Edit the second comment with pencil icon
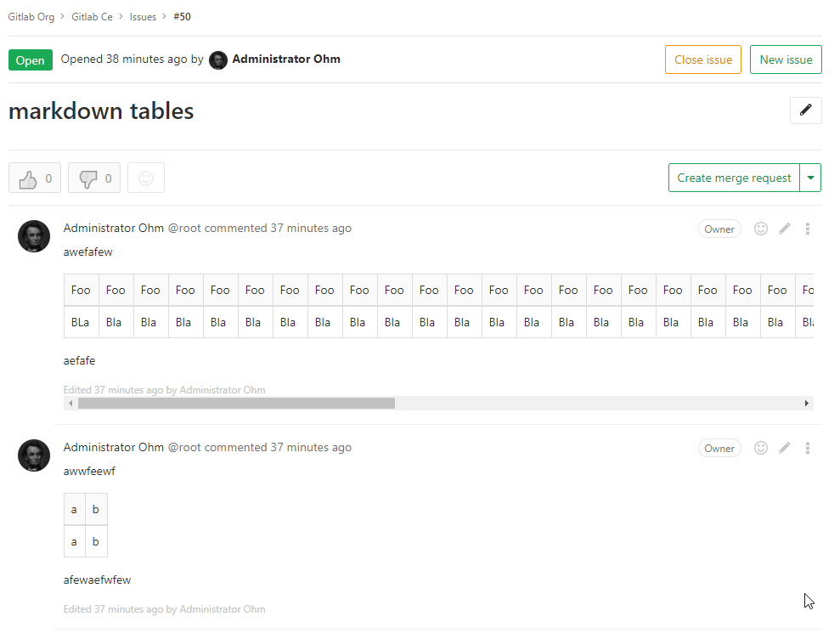The image size is (840, 639). point(785,448)
